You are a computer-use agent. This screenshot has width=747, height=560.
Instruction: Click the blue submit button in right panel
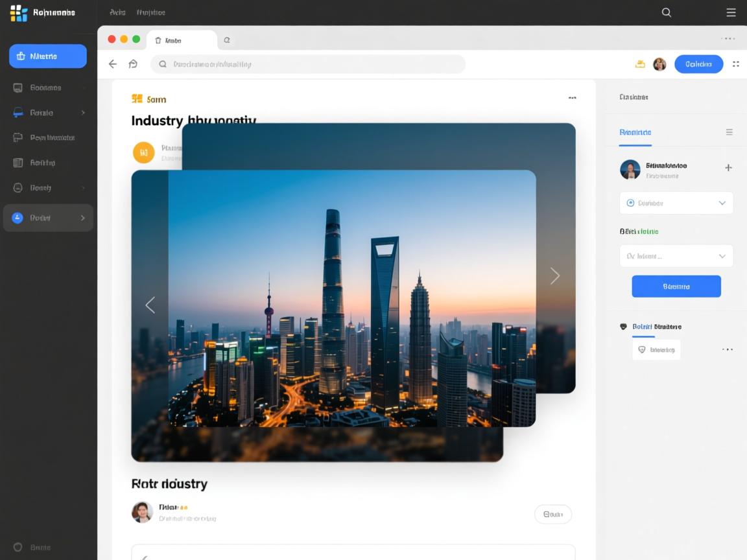click(x=676, y=286)
